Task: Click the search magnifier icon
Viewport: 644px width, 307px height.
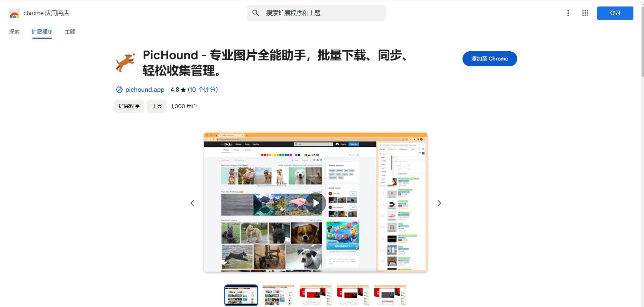Action: (x=255, y=13)
